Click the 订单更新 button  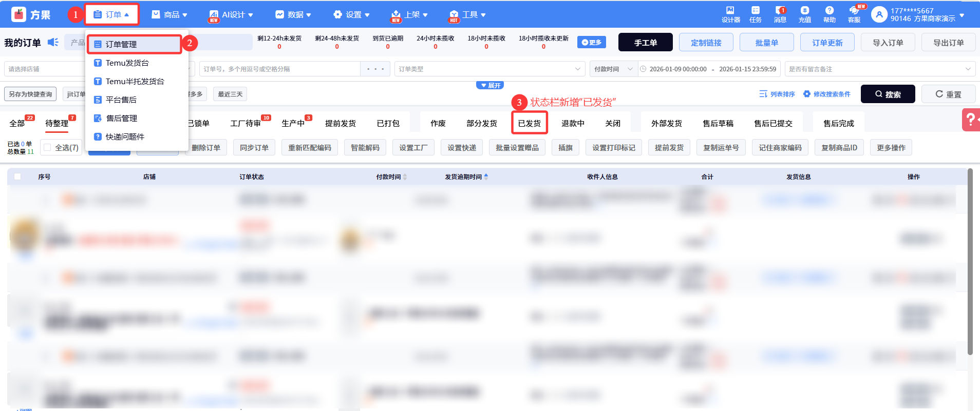click(x=827, y=43)
